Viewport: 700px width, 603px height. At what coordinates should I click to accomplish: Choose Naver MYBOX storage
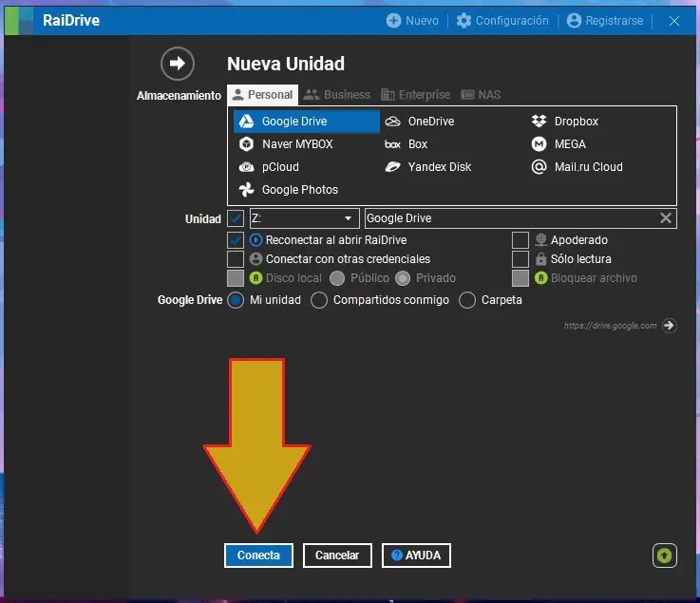[286, 144]
